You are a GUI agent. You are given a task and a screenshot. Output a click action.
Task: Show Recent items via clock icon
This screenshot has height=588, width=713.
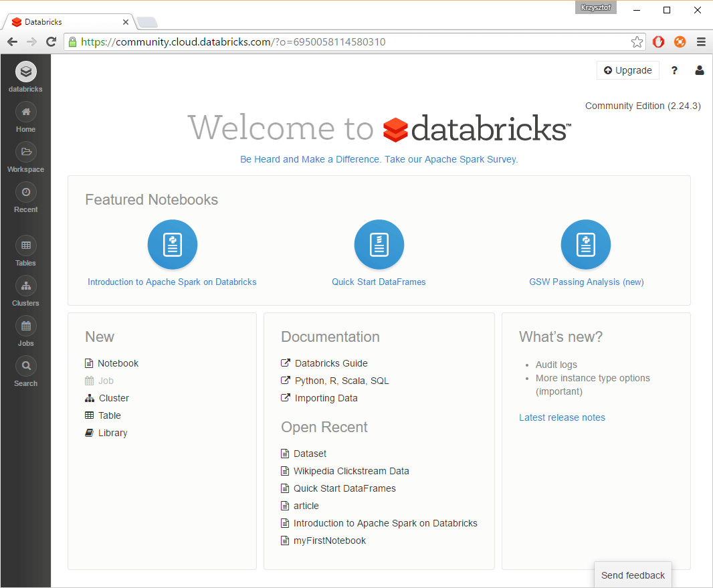pyautogui.click(x=26, y=192)
